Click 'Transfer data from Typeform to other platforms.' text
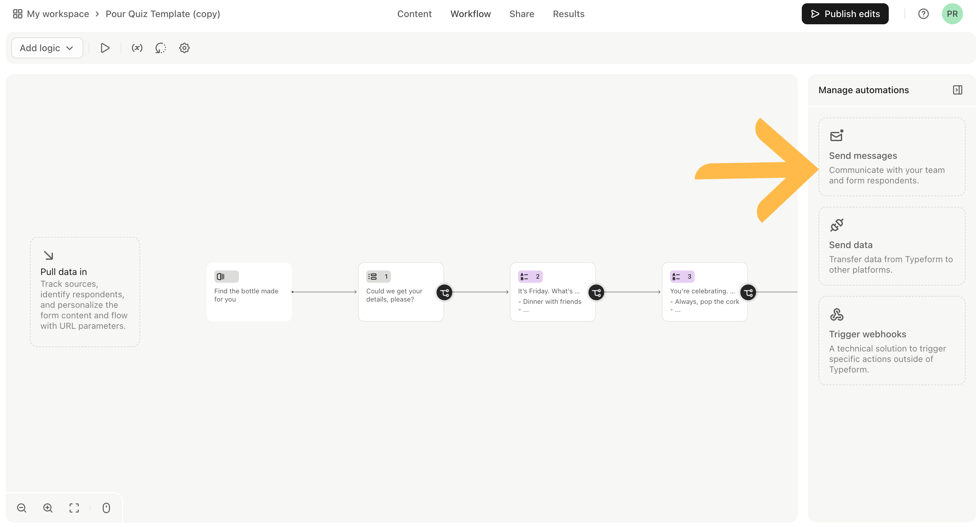This screenshot has width=980, height=527. (x=891, y=264)
